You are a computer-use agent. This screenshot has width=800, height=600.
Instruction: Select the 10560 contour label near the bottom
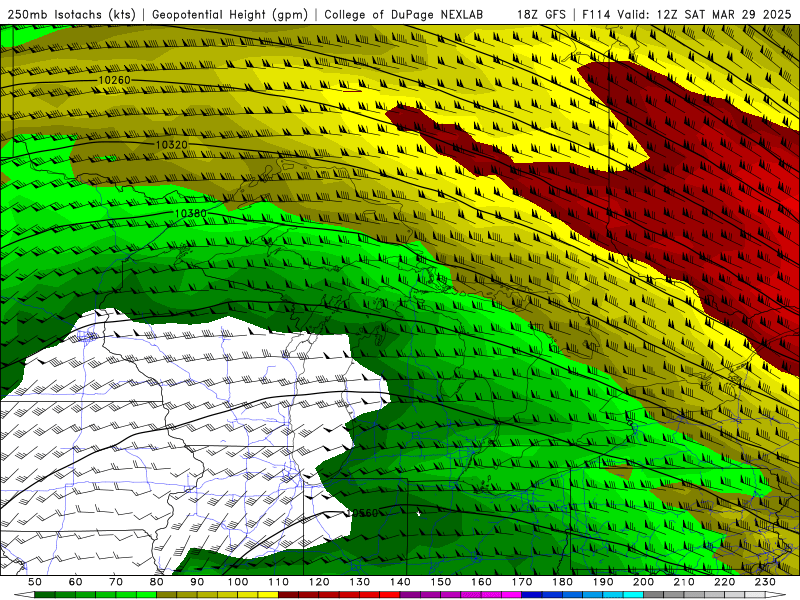[362, 513]
